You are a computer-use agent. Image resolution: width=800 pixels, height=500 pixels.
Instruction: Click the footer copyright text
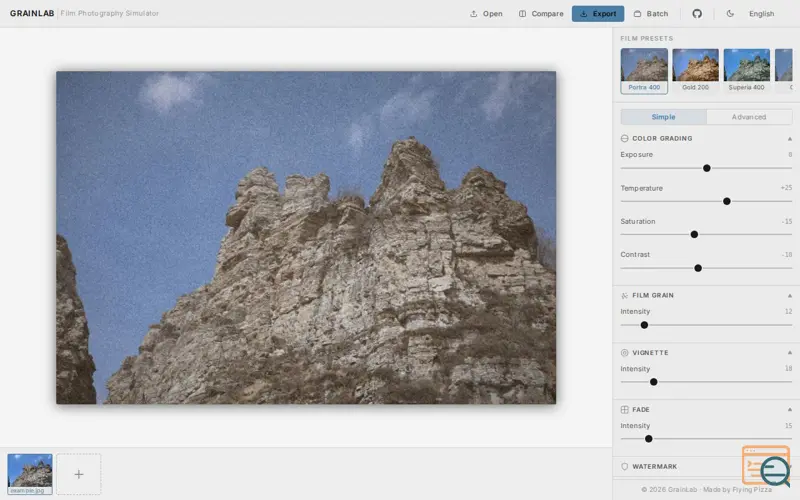coord(706,489)
